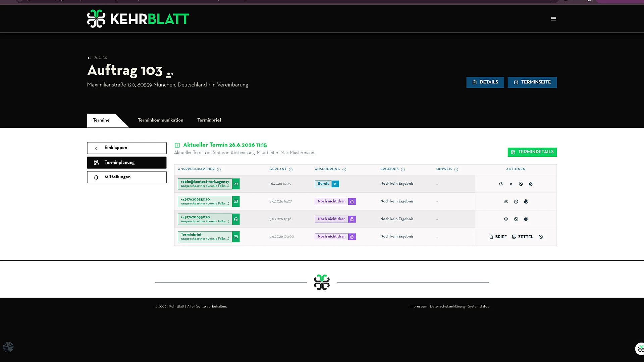Click the KehrBlatt emblem in the footer divider

(x=322, y=282)
